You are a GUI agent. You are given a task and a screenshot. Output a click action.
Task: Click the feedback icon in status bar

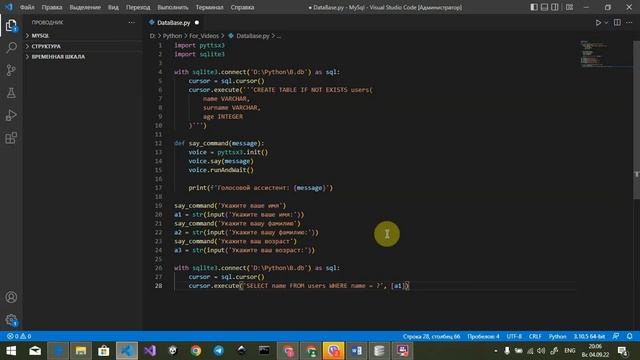616,336
